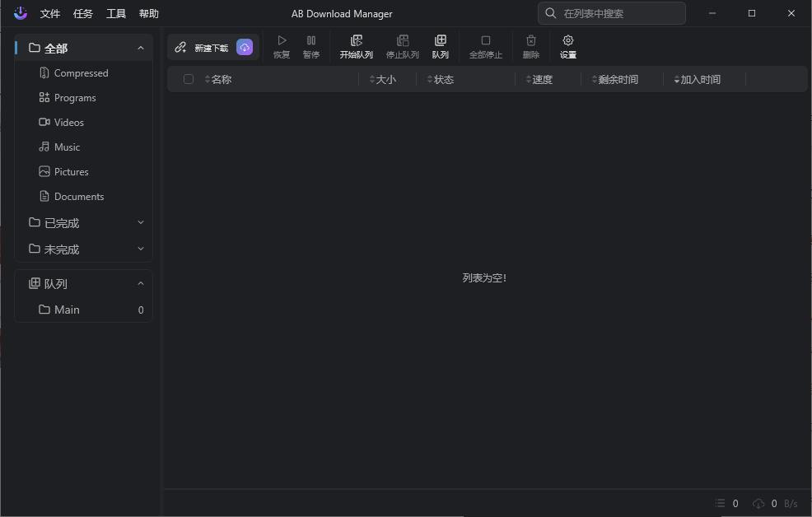Image resolution: width=812 pixels, height=517 pixels.
Task: Expand the 未完成 (Incomplete) section
Action: pos(141,249)
